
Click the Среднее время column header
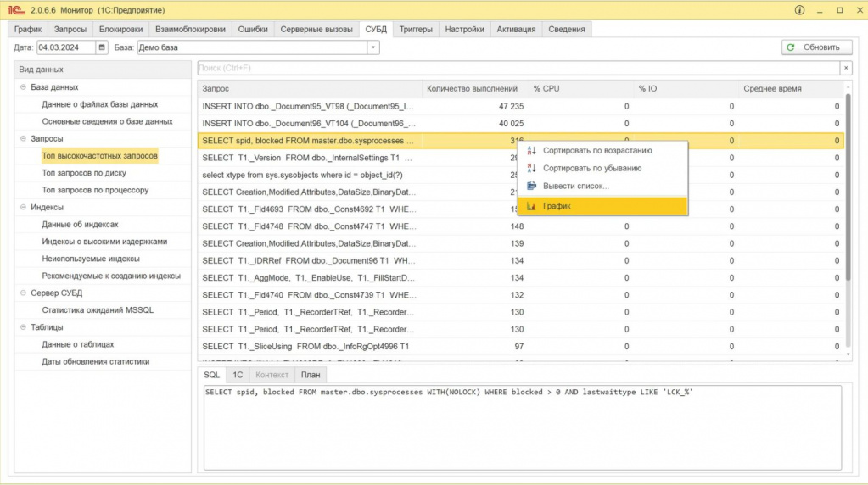pos(791,88)
